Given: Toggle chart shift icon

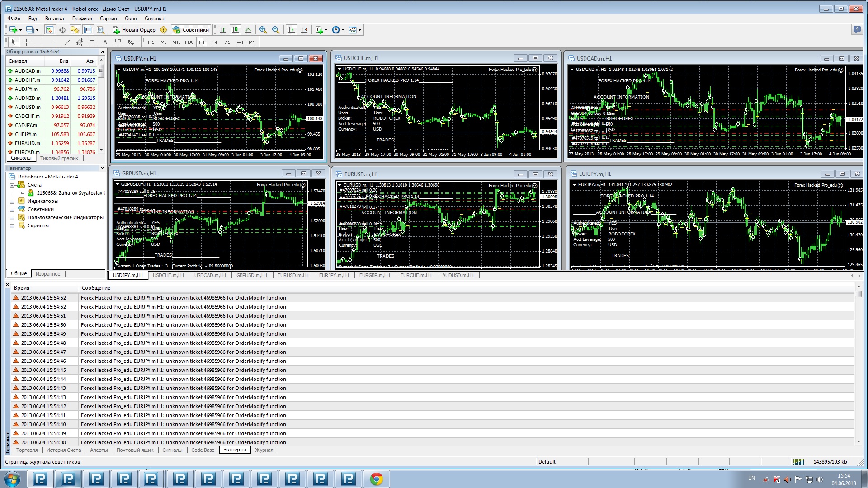Looking at the screenshot, I should click(304, 30).
